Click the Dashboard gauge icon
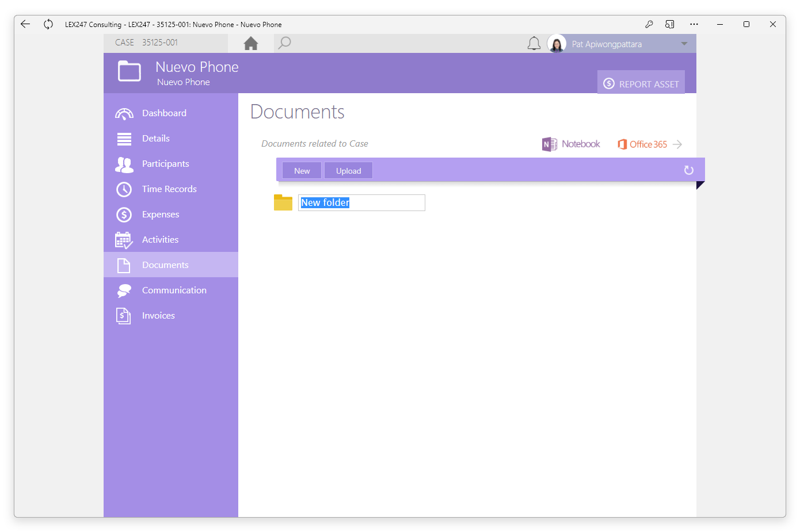The image size is (800, 532). (x=124, y=113)
